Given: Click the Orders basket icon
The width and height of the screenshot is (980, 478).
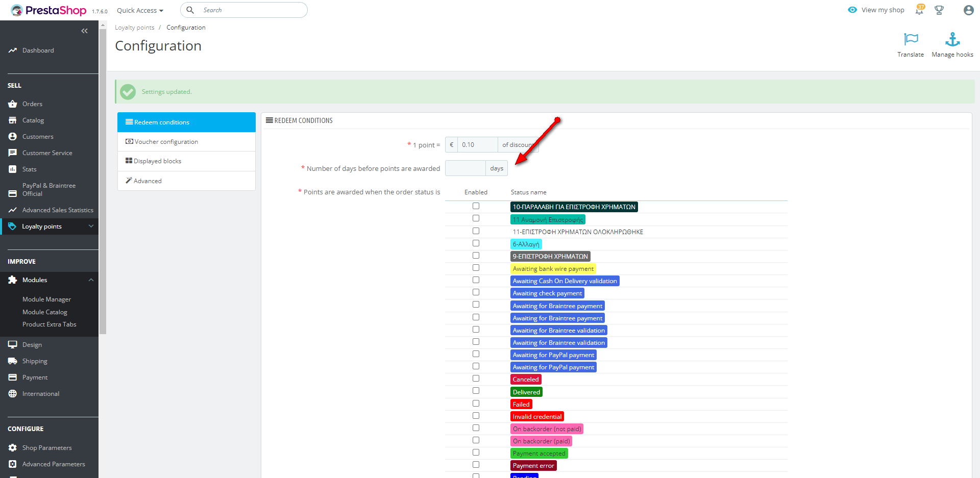Looking at the screenshot, I should 13,104.
